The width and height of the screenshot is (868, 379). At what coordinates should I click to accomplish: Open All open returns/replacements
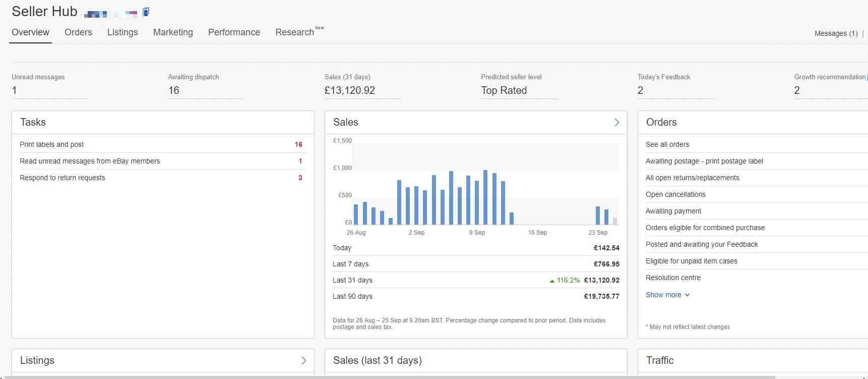692,178
